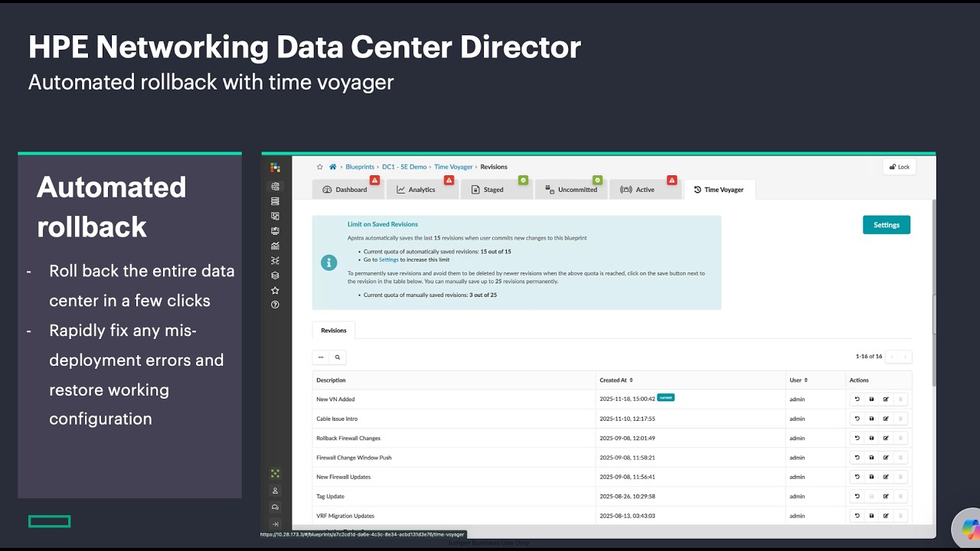Edit description of Rollback Firewall Changes revision
This screenshot has width=980, height=551.
[x=886, y=439]
